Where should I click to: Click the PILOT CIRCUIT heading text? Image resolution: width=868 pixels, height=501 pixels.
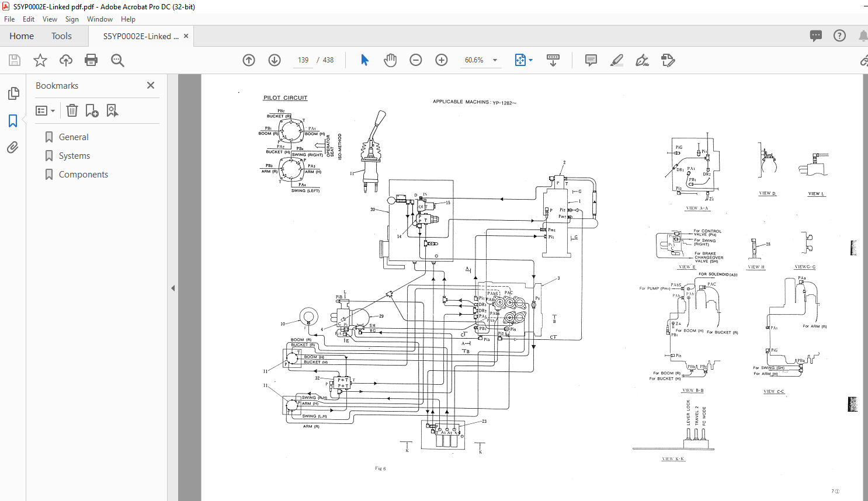coord(285,98)
